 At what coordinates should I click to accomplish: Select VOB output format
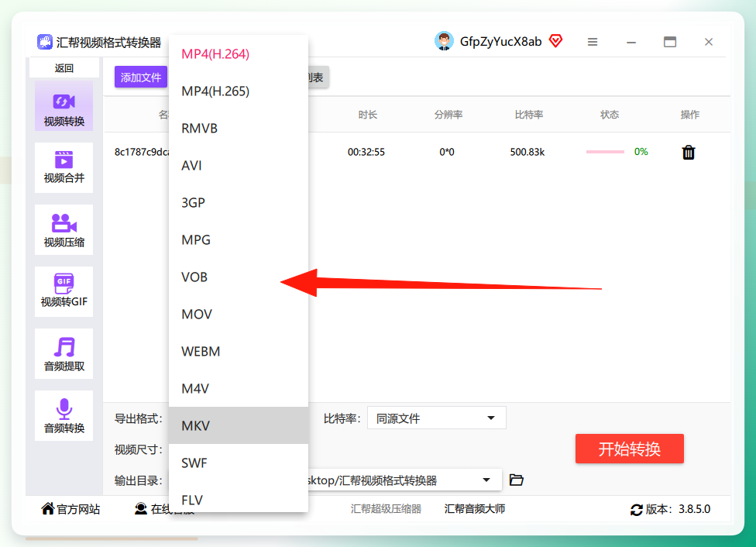click(239, 277)
